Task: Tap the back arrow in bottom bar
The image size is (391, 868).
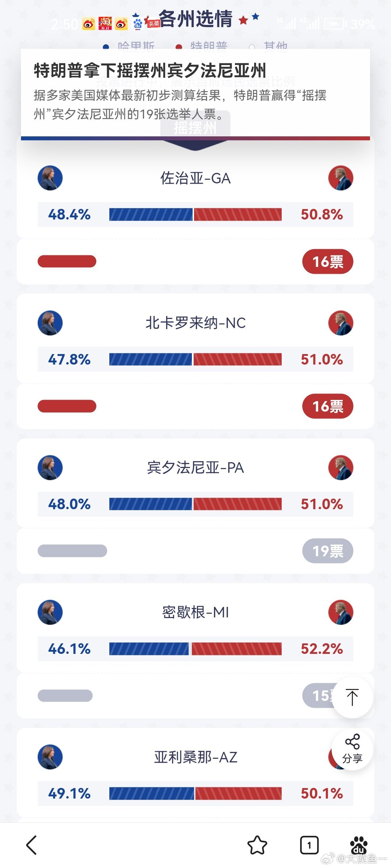Action: tap(32, 845)
